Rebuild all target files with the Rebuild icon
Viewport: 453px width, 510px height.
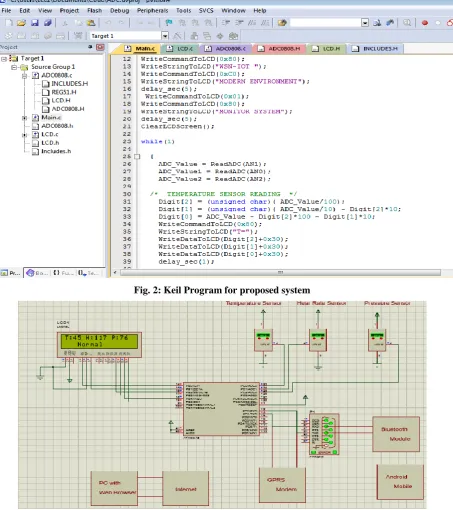[35, 36]
